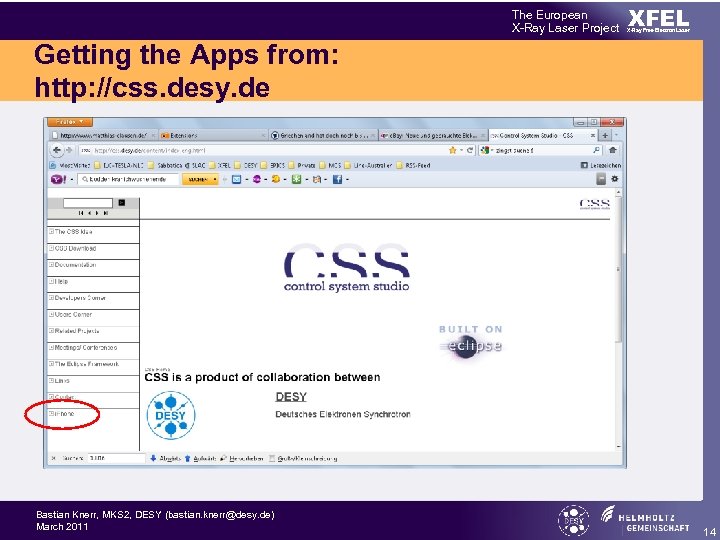Open Meetings/Conferences in the sidebar
The image size is (720, 540).
tap(86, 348)
